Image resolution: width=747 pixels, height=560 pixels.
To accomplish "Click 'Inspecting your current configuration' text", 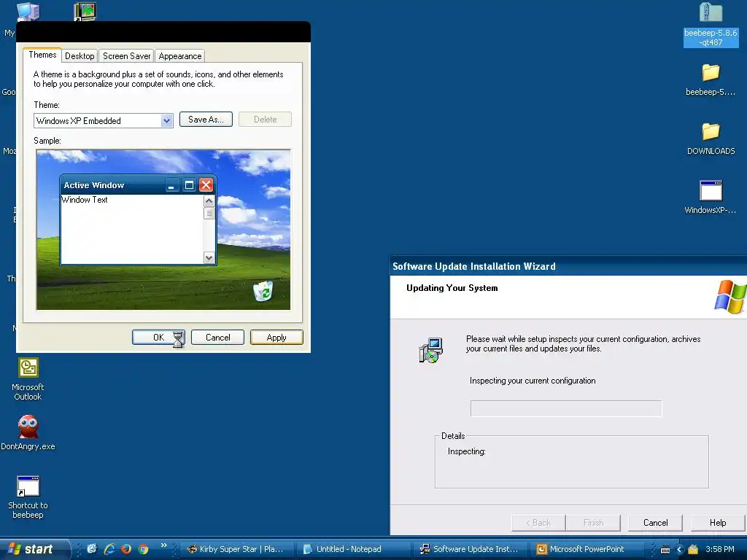I will (533, 381).
